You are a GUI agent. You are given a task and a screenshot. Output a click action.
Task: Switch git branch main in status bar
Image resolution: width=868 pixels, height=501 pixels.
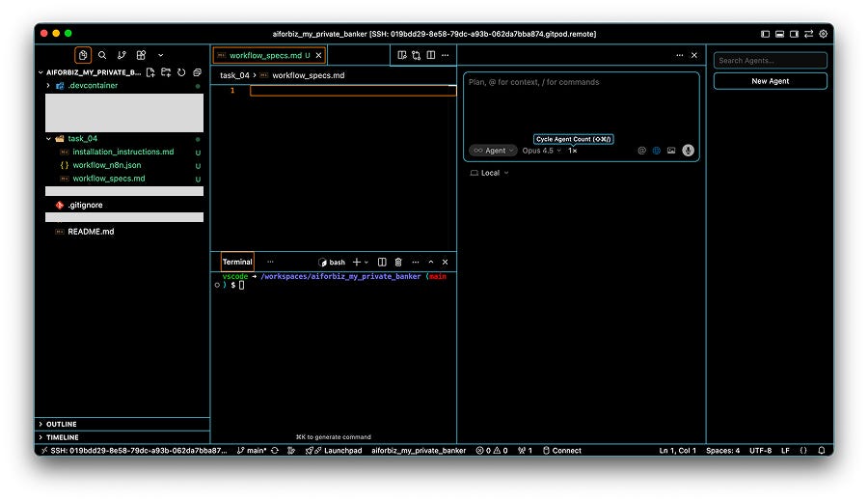coord(253,451)
